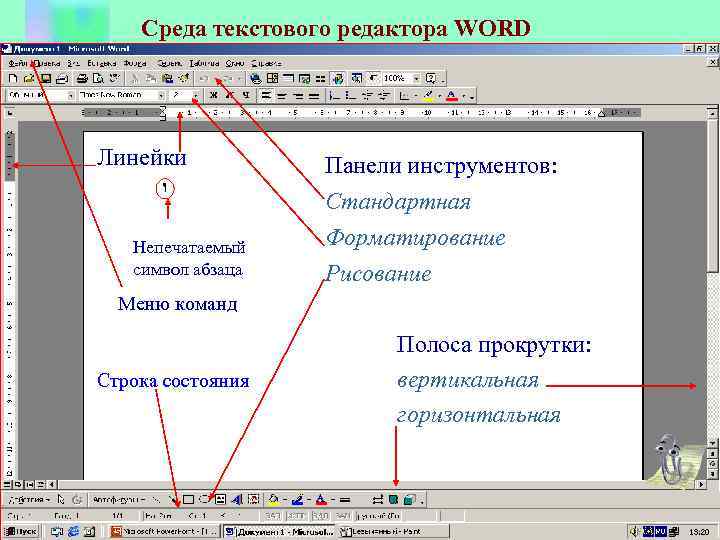Click the Cut scissors icon
Image resolution: width=720 pixels, height=540 pixels.
click(135, 79)
